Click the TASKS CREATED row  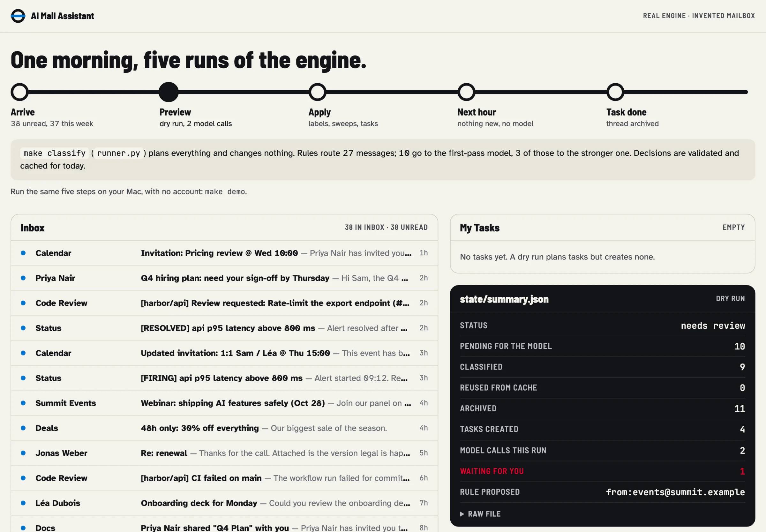(602, 429)
